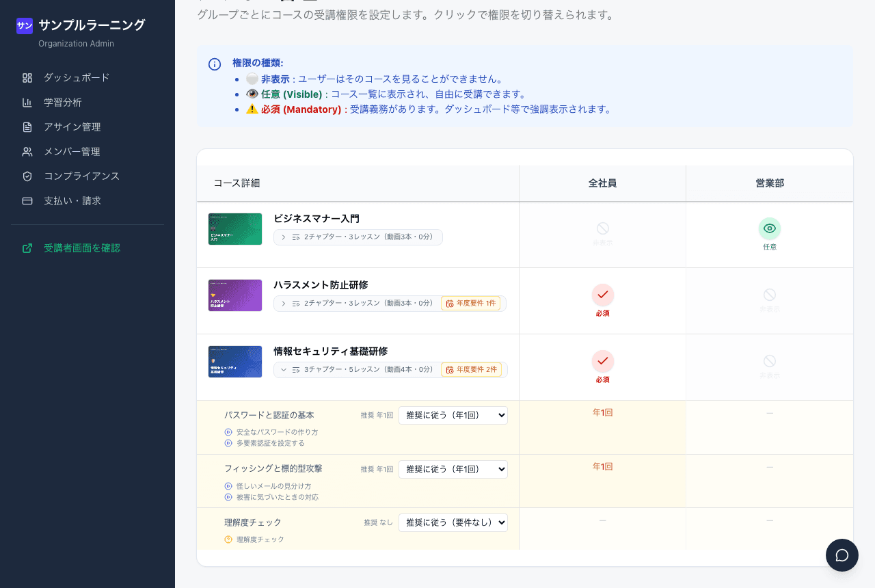Viewport: 875px width, 588px height.
Task: Click play icon beside 被害に気づいたときの対応
Action: click(228, 497)
